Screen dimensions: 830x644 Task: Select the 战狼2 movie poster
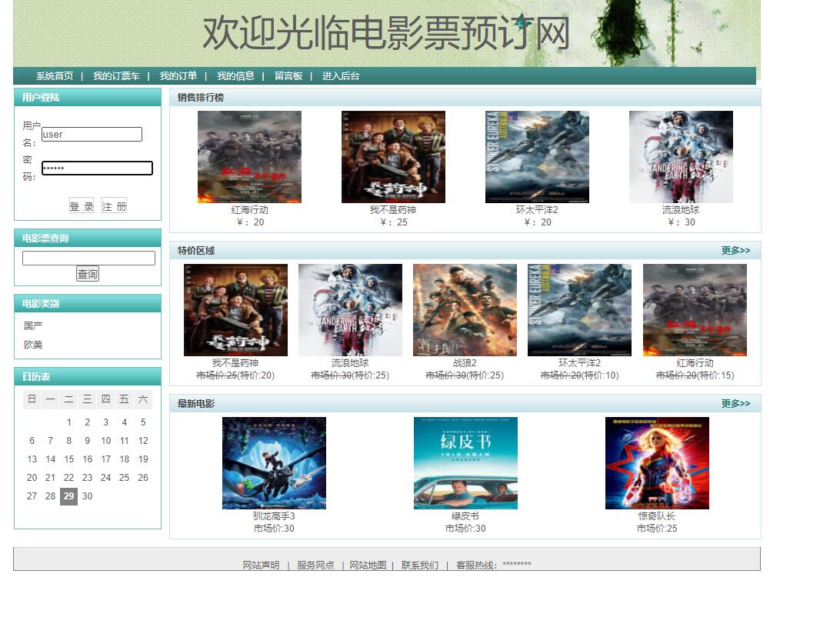pos(465,309)
